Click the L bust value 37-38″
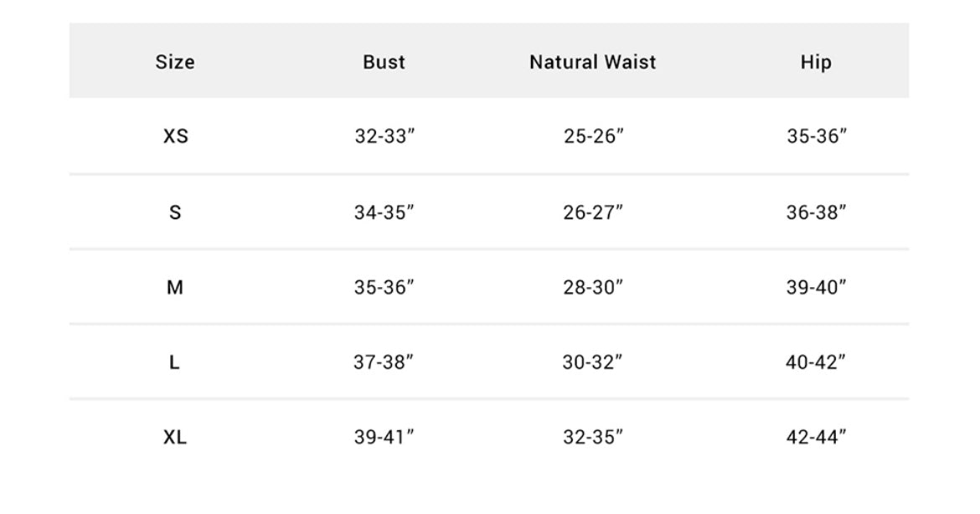The image size is (980, 514). pyautogui.click(x=384, y=362)
